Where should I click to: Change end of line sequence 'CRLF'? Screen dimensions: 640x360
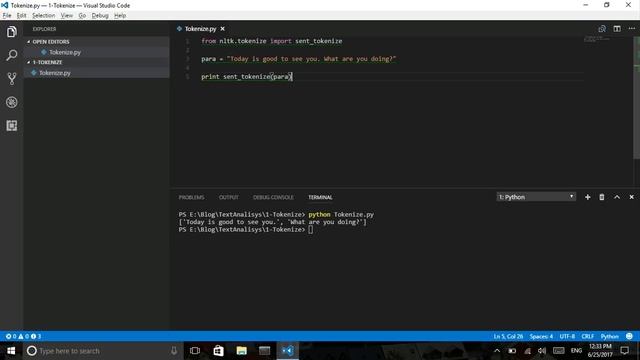tap(587, 336)
